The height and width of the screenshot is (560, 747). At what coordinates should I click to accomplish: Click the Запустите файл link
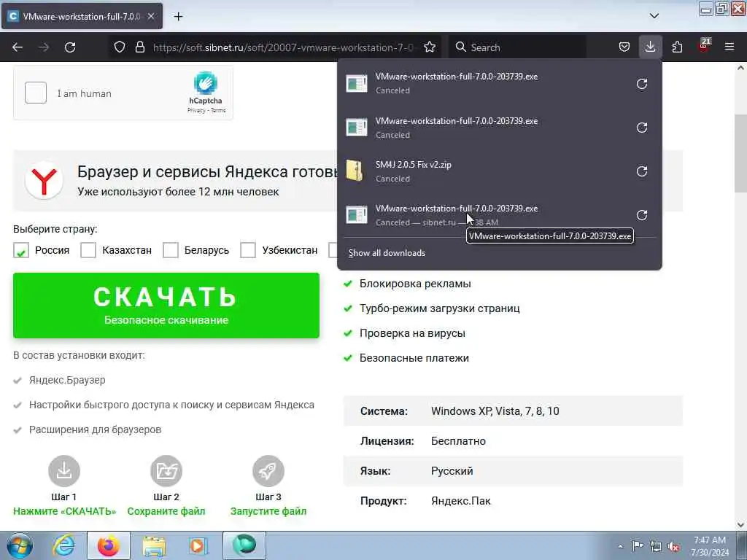[268, 511]
